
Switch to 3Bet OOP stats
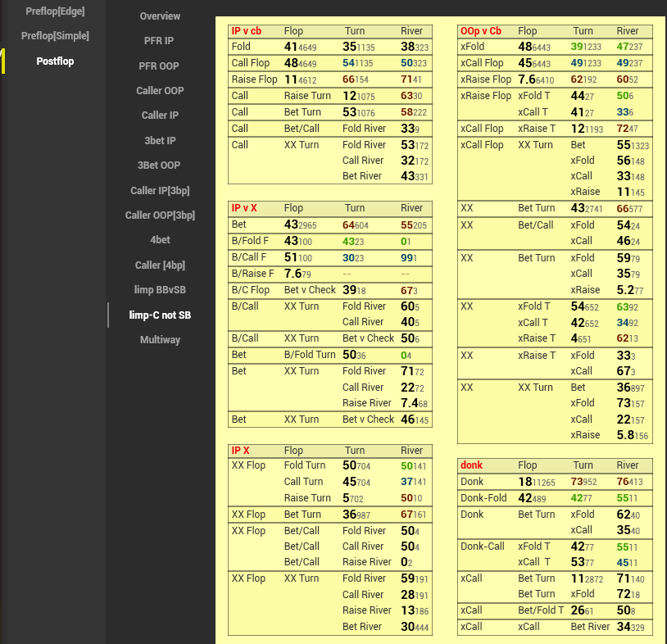tap(160, 166)
